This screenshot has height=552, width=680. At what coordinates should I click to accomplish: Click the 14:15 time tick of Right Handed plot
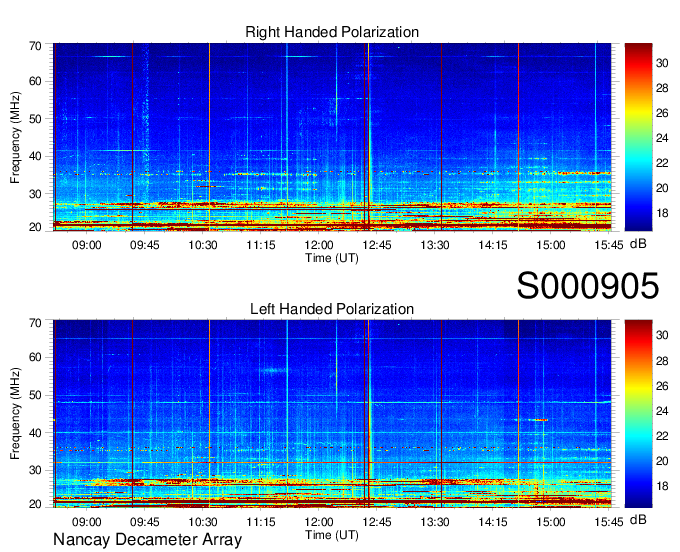tap(493, 245)
